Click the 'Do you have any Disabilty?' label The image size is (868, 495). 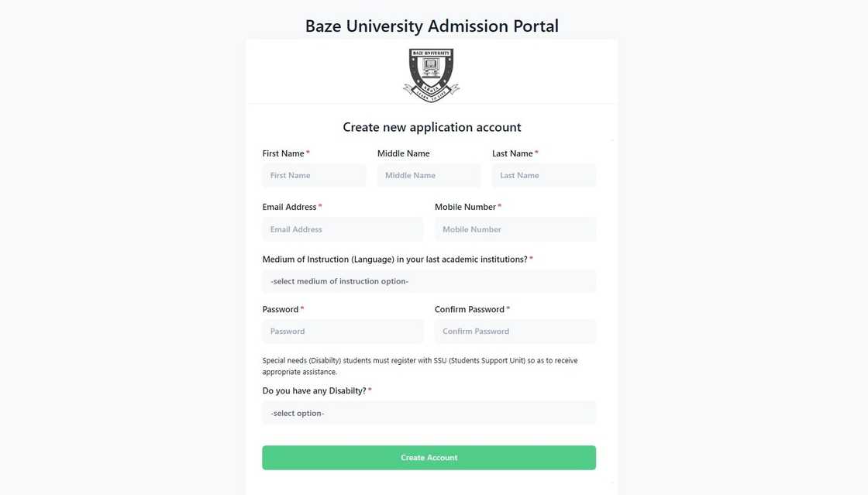click(314, 391)
